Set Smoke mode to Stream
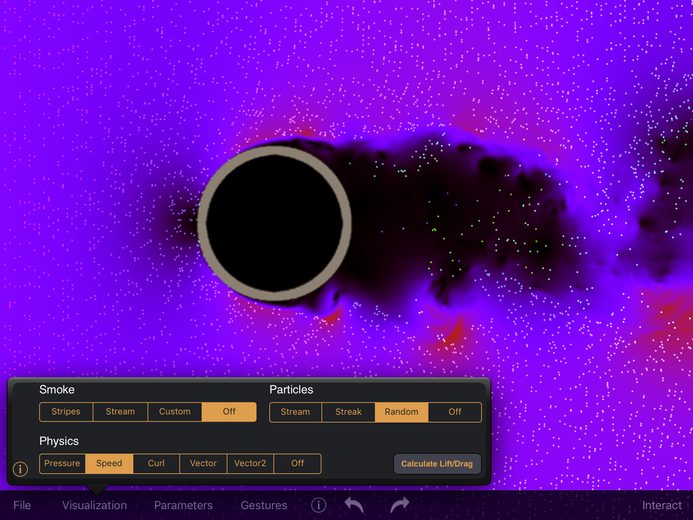The width and height of the screenshot is (693, 520). (x=120, y=412)
